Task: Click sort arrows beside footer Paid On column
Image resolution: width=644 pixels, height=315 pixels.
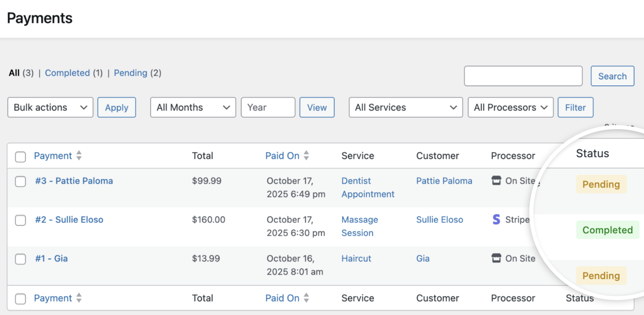Action: (306, 298)
